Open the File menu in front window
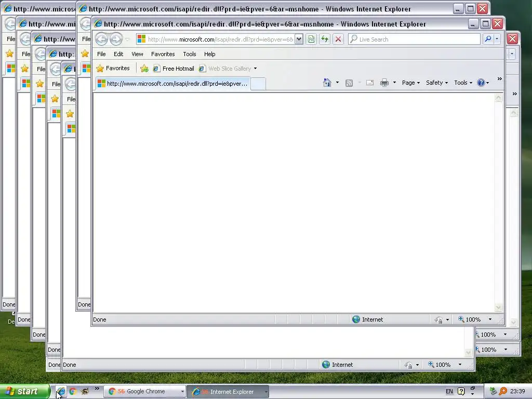Image resolution: width=532 pixels, height=399 pixels. tap(101, 54)
